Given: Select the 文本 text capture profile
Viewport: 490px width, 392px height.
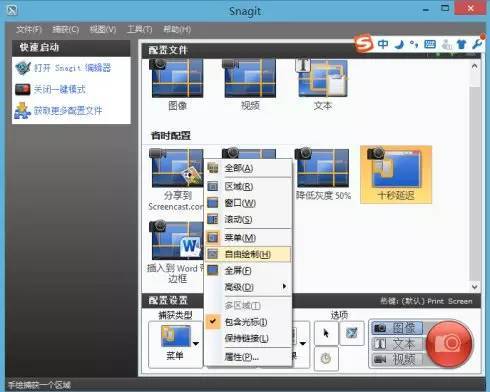Looking at the screenshot, I should pyautogui.click(x=323, y=85).
